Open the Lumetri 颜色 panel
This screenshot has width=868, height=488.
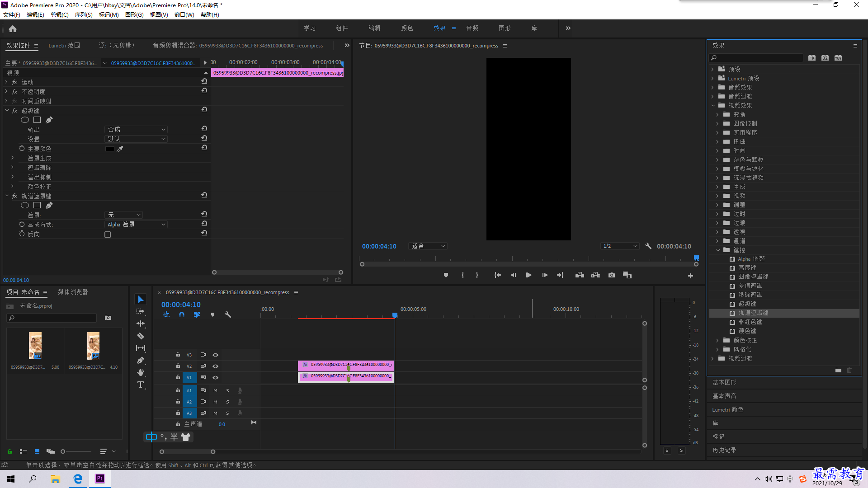tap(728, 410)
